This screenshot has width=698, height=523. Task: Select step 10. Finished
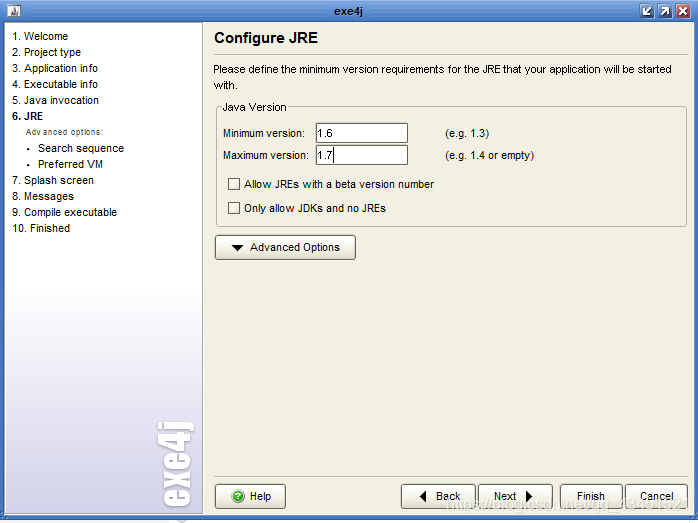click(x=41, y=228)
